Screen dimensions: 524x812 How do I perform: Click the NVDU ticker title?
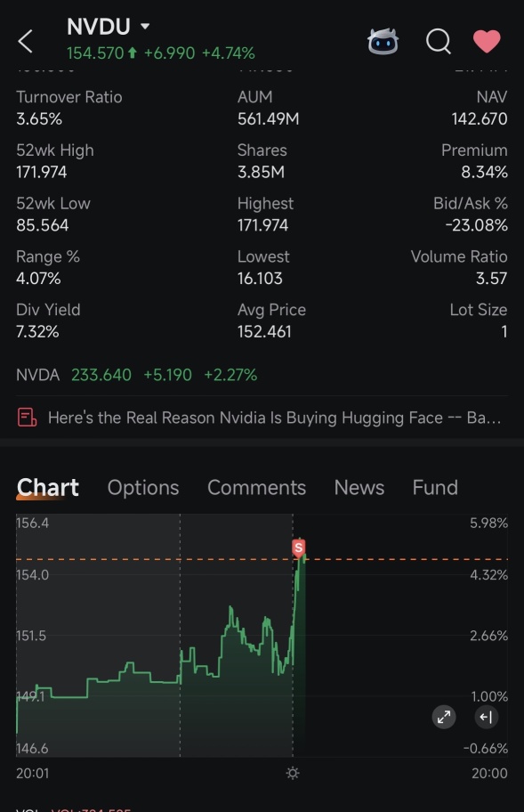98,27
